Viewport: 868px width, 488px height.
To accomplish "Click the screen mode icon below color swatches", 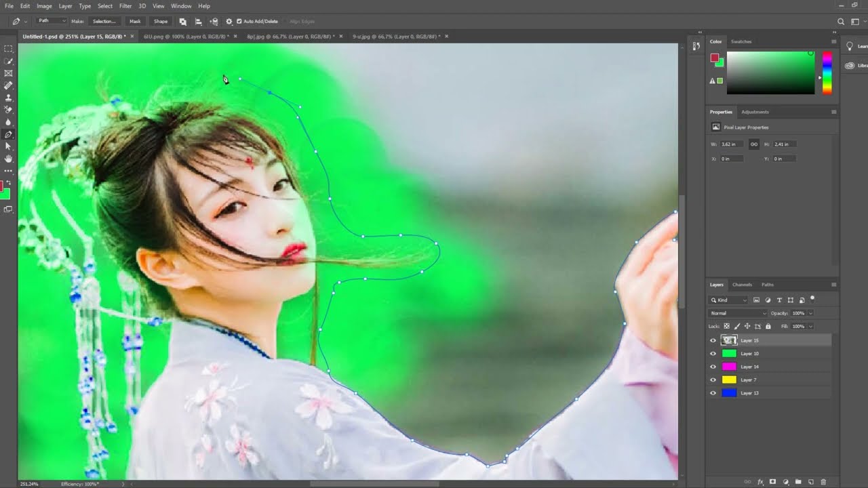I will click(8, 209).
